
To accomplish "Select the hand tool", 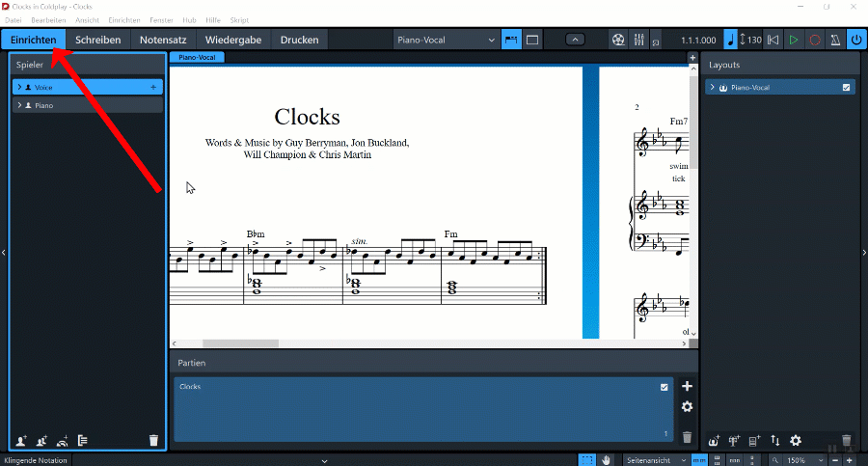I will click(607, 460).
